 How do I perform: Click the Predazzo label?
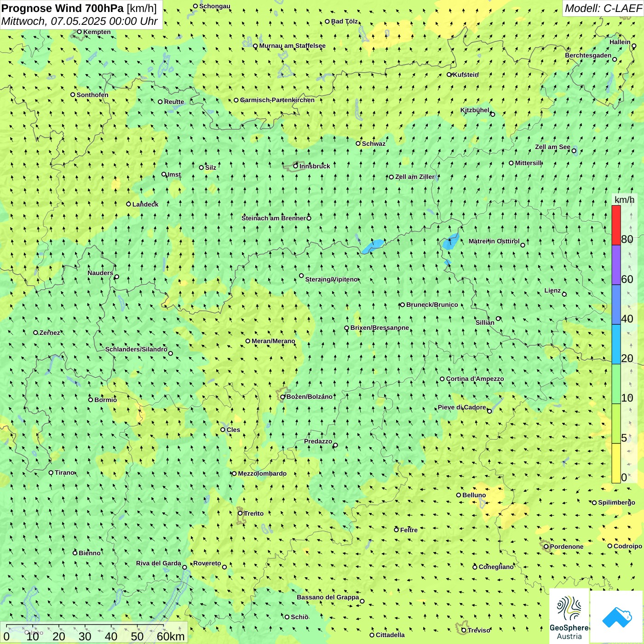[318, 442]
